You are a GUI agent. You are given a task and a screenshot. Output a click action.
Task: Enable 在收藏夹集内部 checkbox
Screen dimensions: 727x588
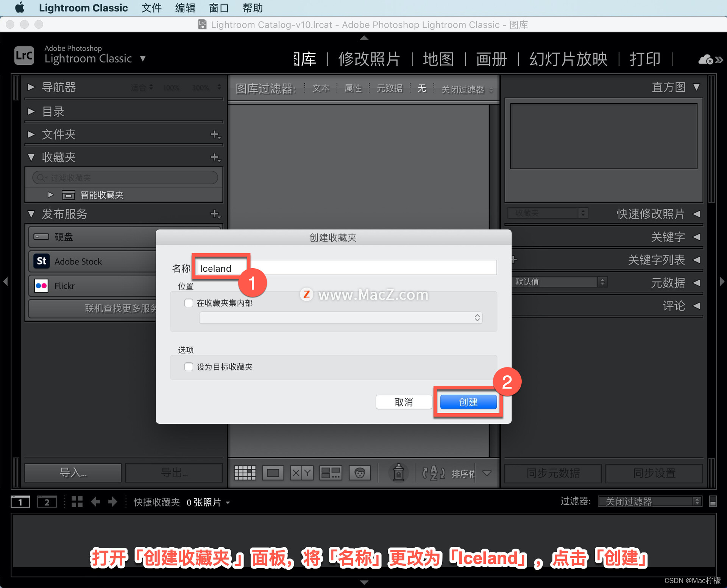[x=189, y=303]
